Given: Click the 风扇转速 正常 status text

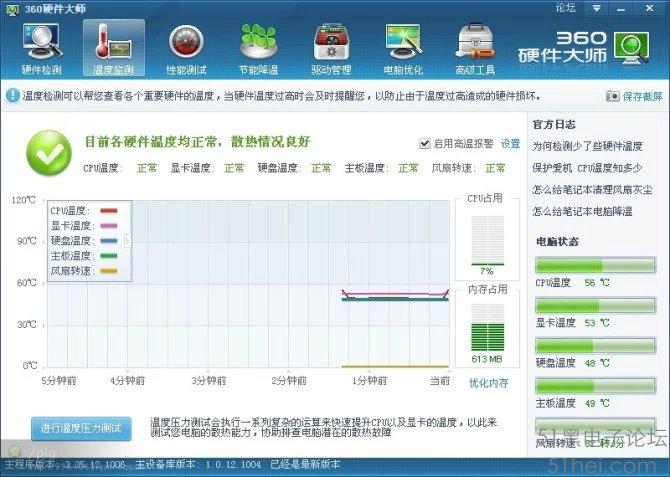Looking at the screenshot, I should [x=495, y=168].
